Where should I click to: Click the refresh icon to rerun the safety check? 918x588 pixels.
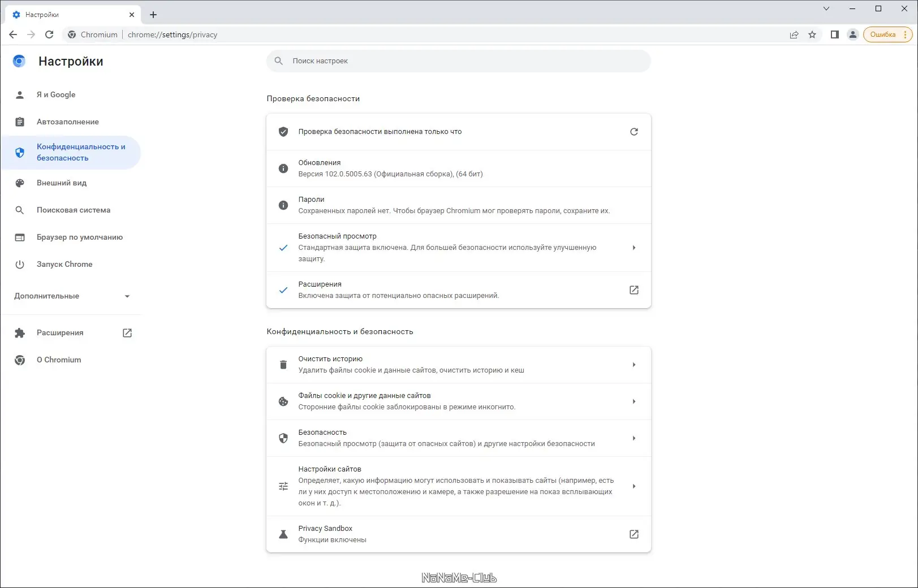pyautogui.click(x=633, y=132)
